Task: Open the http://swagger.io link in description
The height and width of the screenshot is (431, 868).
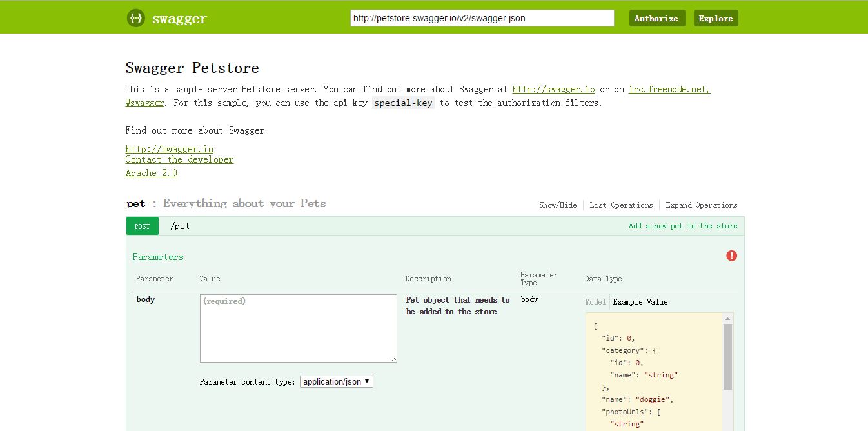Action: (x=554, y=89)
